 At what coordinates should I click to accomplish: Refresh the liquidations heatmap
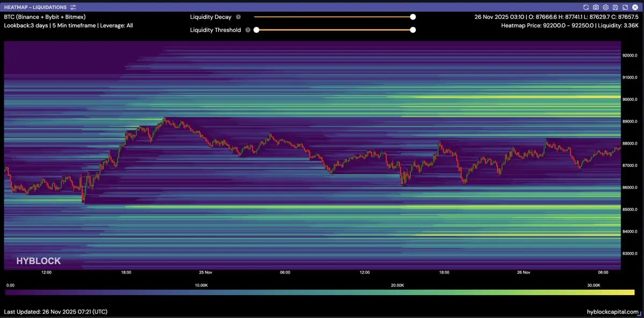[x=586, y=8]
